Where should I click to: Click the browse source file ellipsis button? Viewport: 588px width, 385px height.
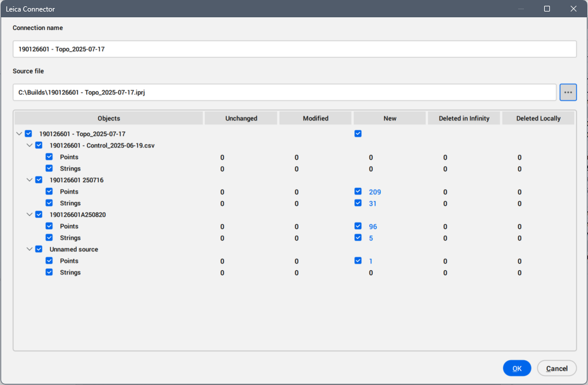[x=568, y=92]
